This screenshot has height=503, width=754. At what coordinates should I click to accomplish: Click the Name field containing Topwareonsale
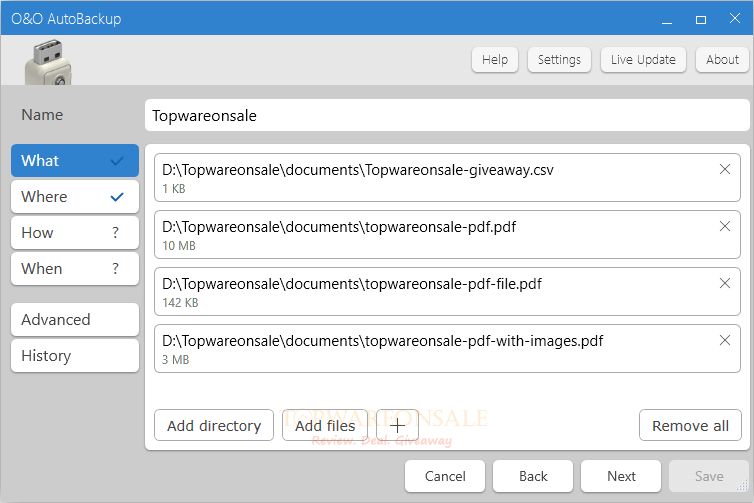(x=447, y=115)
